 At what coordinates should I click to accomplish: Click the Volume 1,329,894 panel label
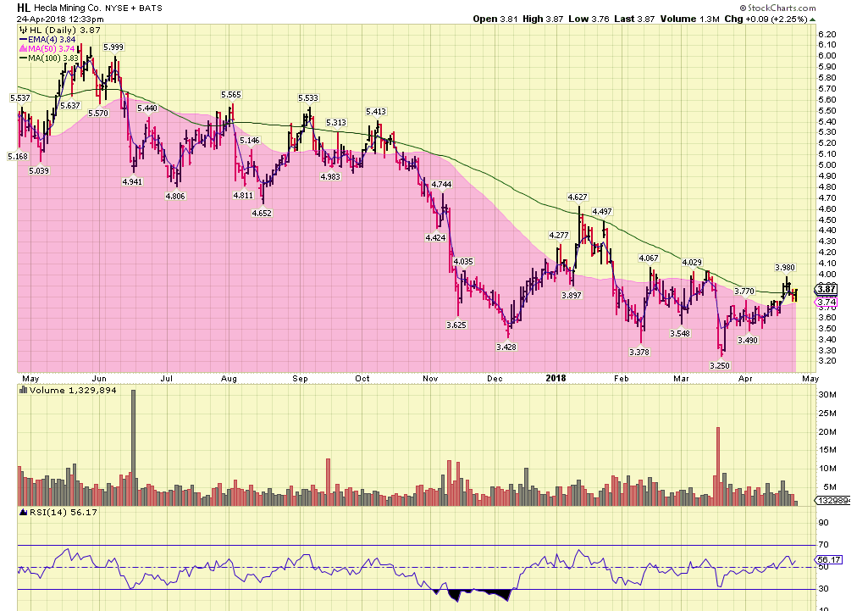(71, 391)
